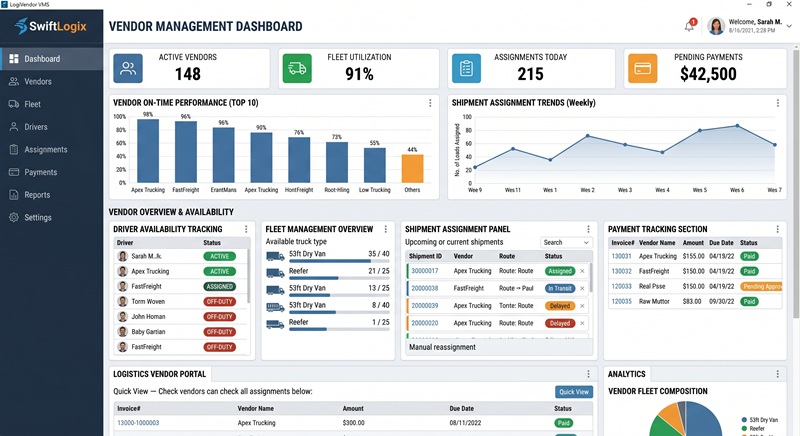Click Due Date header in Vendor Portal table
Viewport: 800px width, 436px height.
point(461,408)
